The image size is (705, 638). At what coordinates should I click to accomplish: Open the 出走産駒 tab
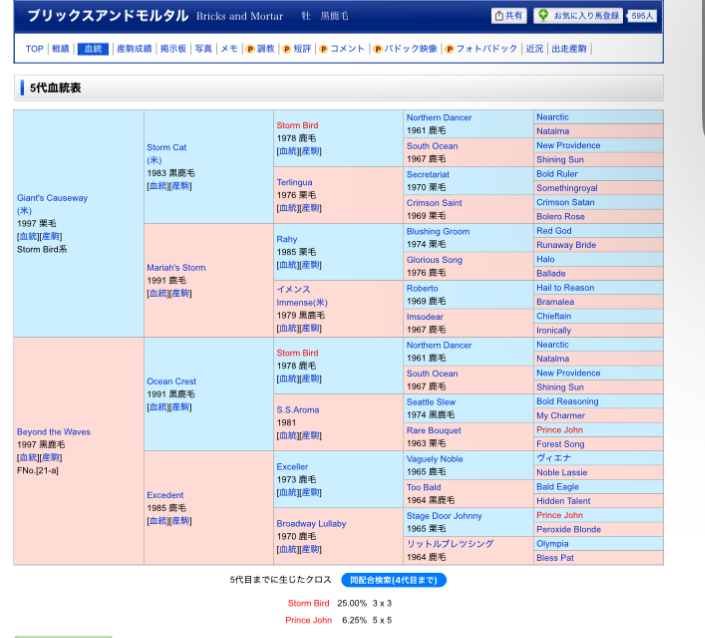click(570, 49)
